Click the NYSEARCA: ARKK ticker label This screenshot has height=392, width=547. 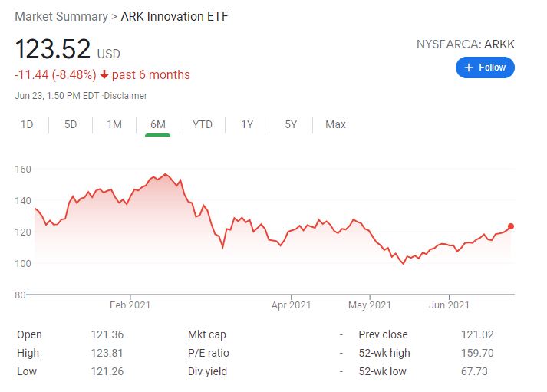coord(465,44)
